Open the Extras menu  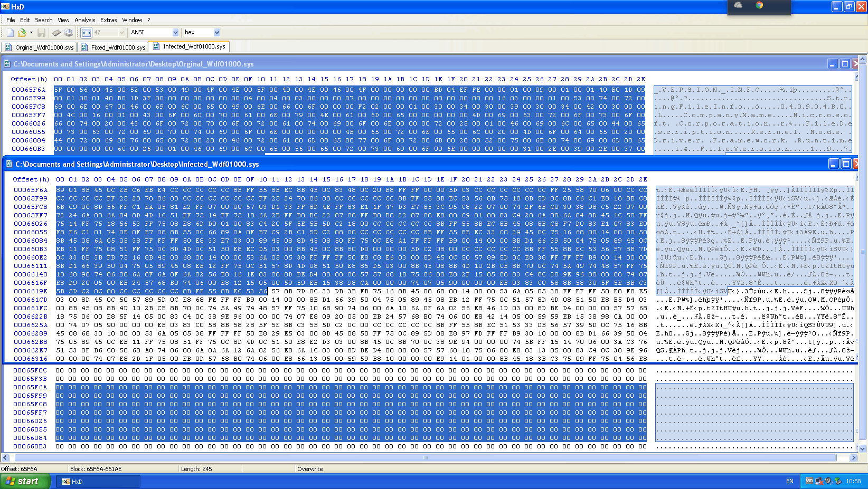click(x=109, y=20)
